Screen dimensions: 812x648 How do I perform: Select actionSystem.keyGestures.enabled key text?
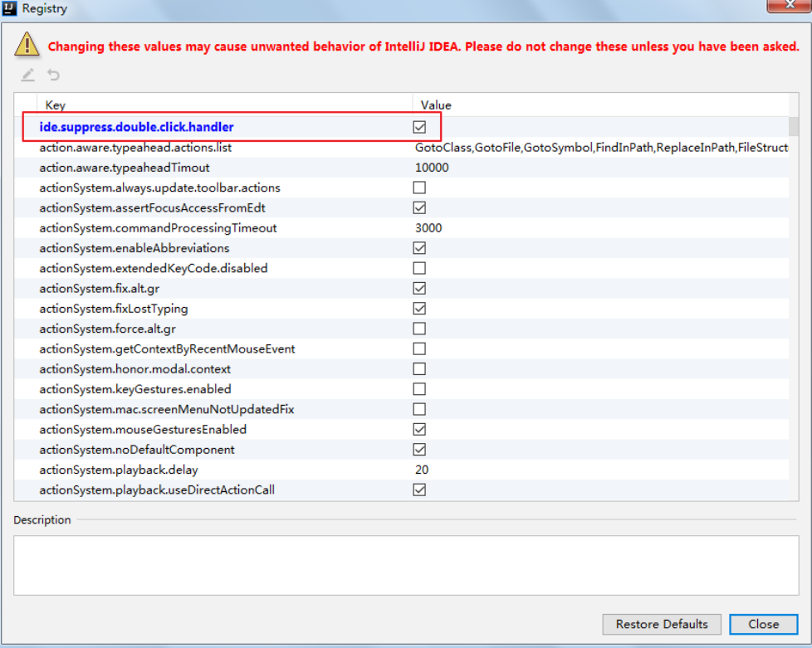(x=135, y=389)
